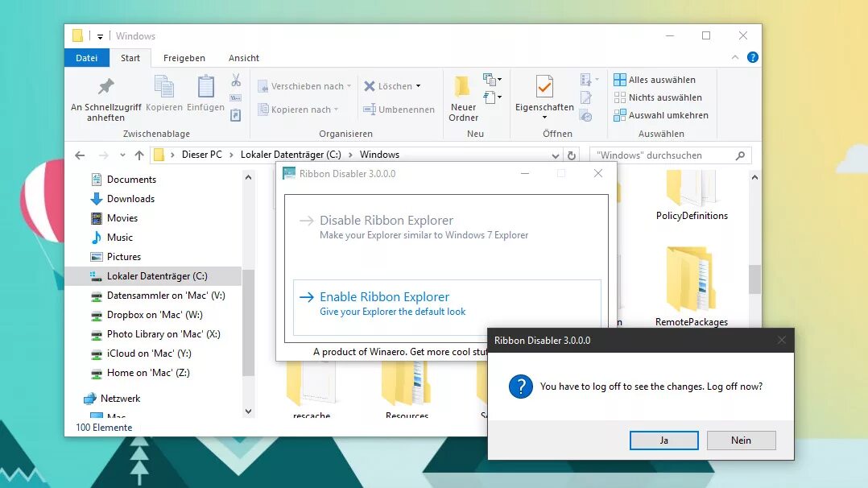Click Umbenennen in the ribbon
Image resolution: width=868 pixels, height=488 pixels.
point(399,110)
